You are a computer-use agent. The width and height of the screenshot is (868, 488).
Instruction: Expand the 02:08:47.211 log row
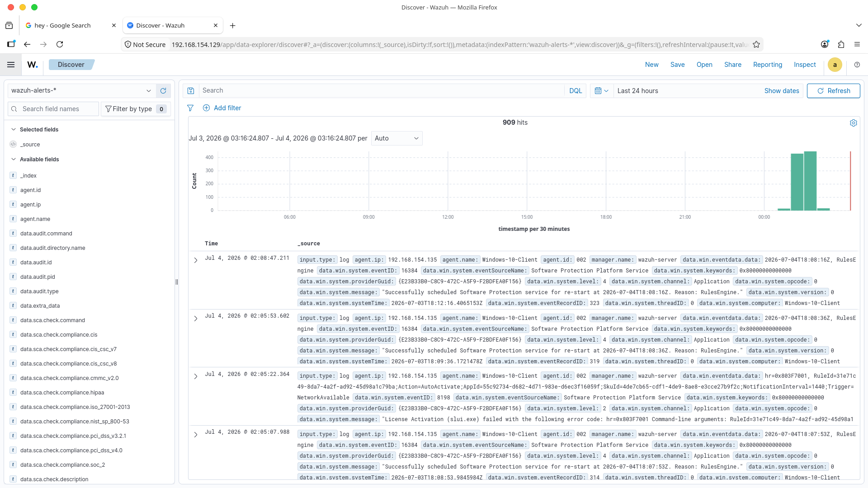point(196,260)
